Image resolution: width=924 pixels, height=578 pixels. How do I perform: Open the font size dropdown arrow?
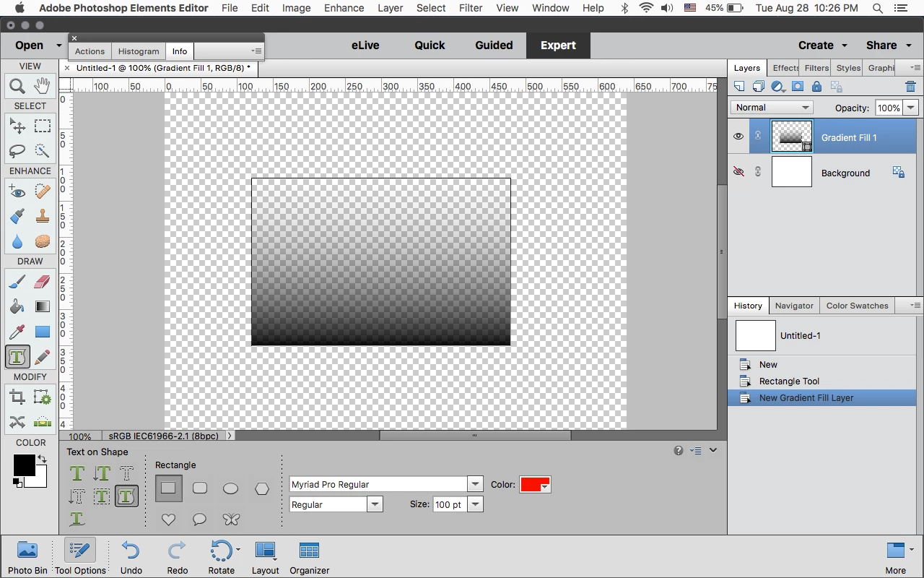point(475,504)
